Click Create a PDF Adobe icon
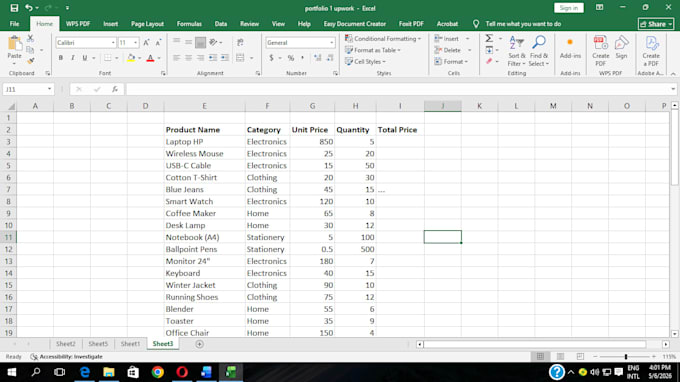 tap(651, 51)
